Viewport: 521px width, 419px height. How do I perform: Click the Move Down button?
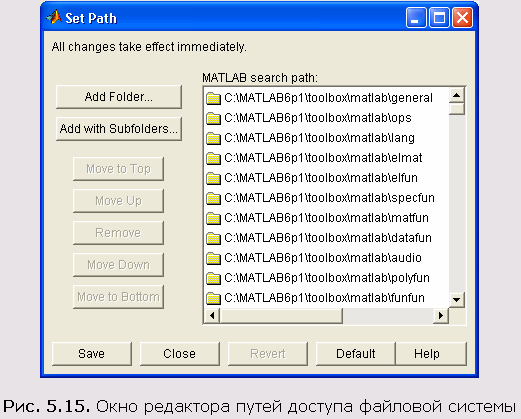(x=118, y=265)
